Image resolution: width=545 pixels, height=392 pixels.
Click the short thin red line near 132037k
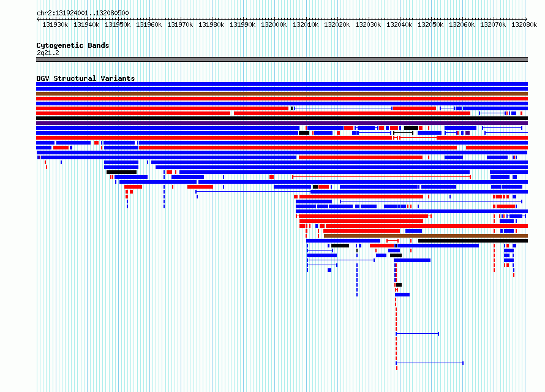tap(393, 241)
